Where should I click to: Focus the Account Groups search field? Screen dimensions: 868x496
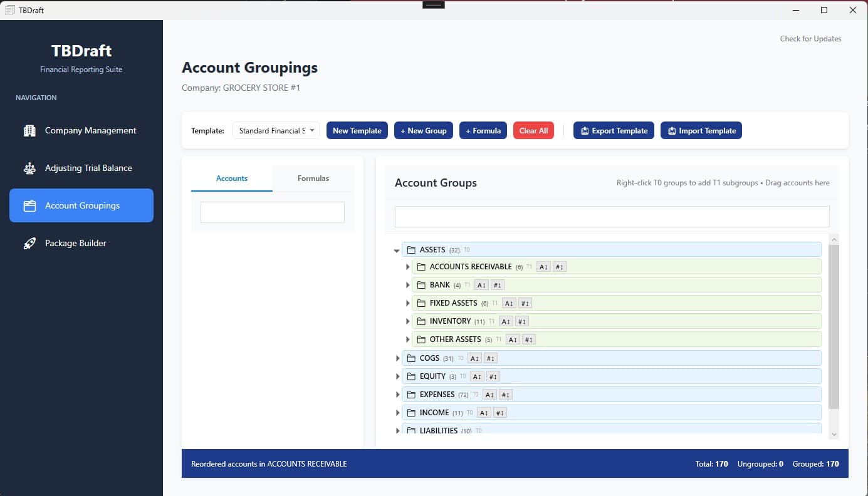tap(612, 217)
